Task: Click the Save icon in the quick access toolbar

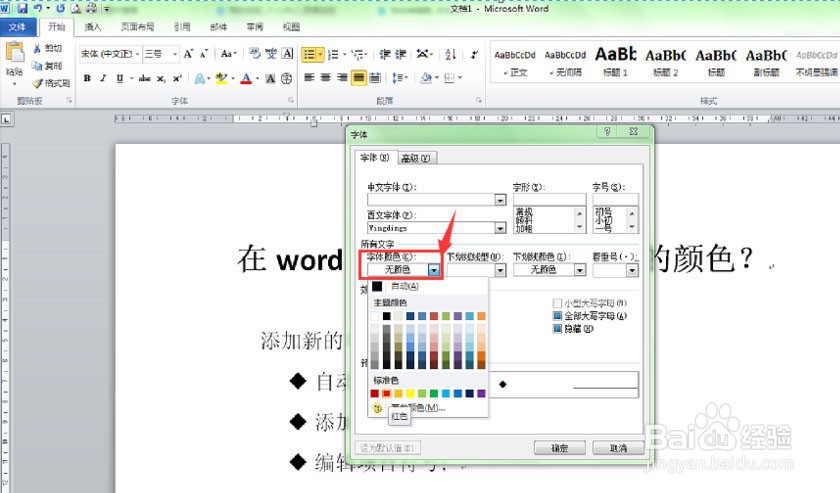Action: tap(22, 9)
